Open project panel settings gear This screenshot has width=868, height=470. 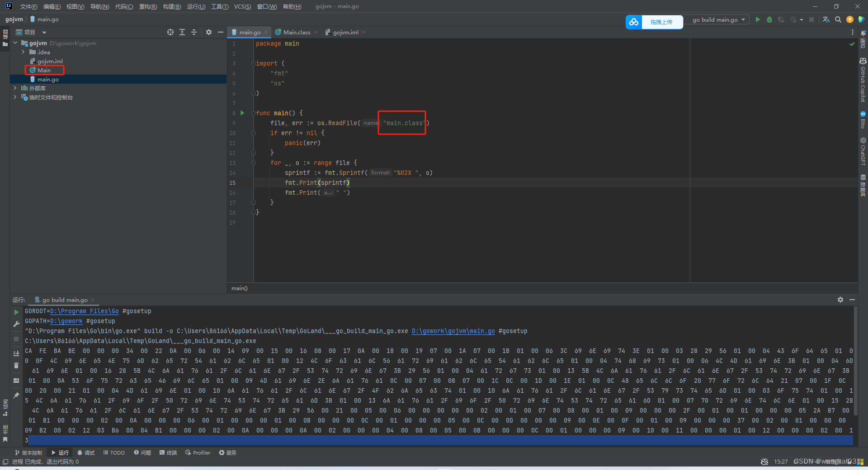click(x=209, y=32)
